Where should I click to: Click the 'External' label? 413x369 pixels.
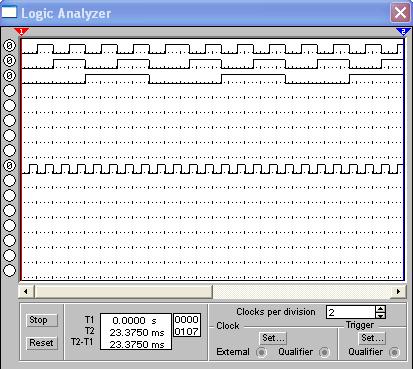coord(233,352)
